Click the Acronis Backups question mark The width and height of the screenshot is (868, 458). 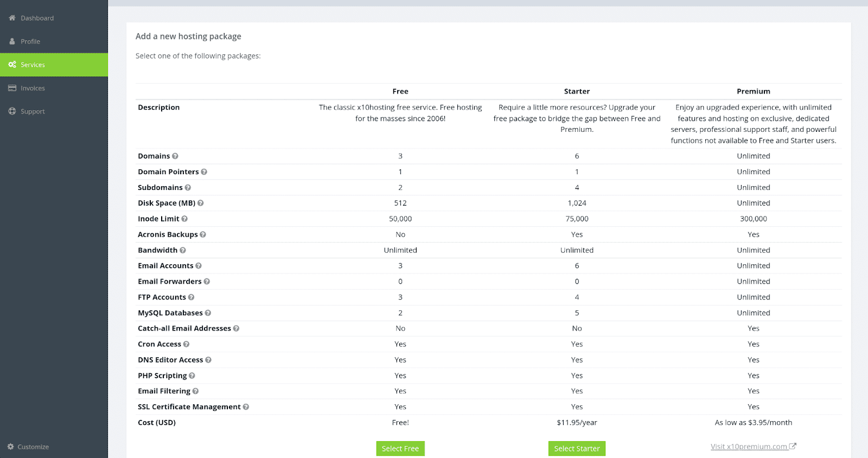(202, 234)
